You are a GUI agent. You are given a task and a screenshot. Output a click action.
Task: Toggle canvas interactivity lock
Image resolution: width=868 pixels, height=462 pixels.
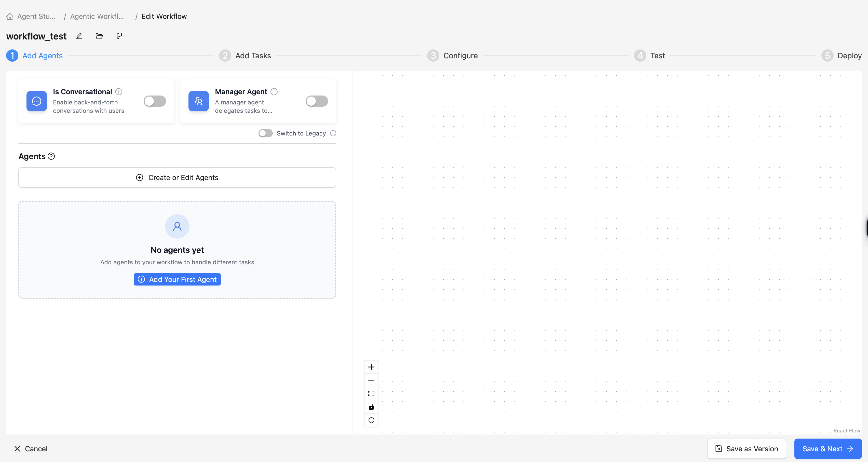371,407
